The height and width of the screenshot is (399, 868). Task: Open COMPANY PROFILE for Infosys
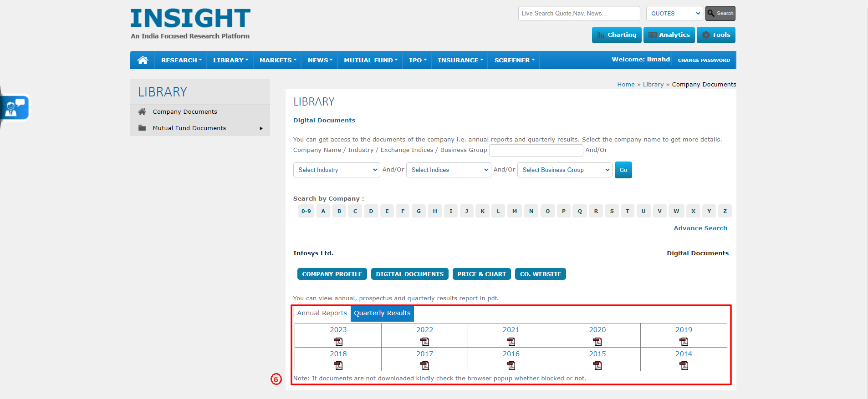[x=332, y=274]
